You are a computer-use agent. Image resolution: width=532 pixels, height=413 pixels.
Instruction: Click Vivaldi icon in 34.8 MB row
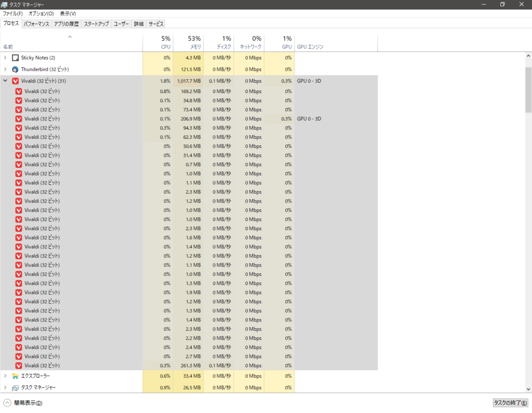[x=19, y=100]
